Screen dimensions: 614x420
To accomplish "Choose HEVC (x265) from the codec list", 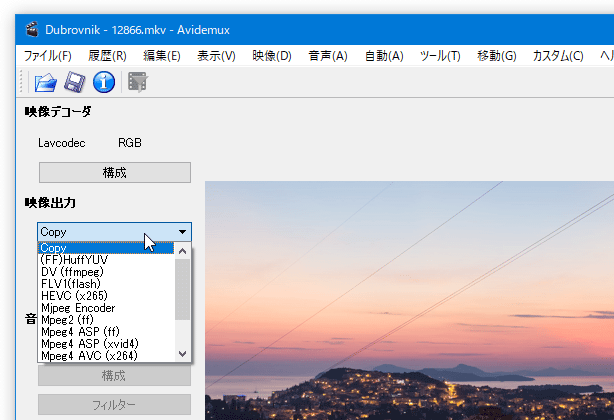I will pos(106,296).
